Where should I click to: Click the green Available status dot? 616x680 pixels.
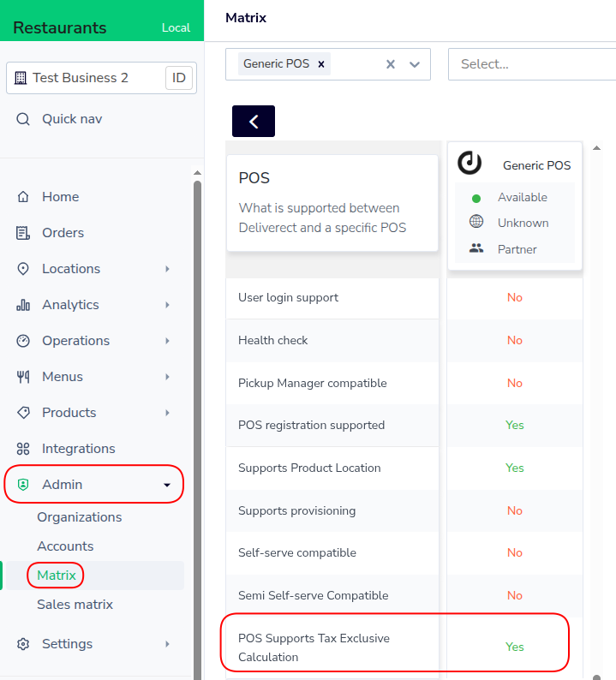(476, 199)
